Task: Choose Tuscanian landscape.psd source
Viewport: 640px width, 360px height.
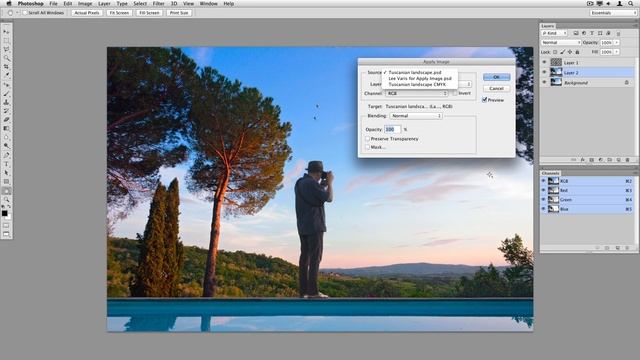Action: pos(420,72)
